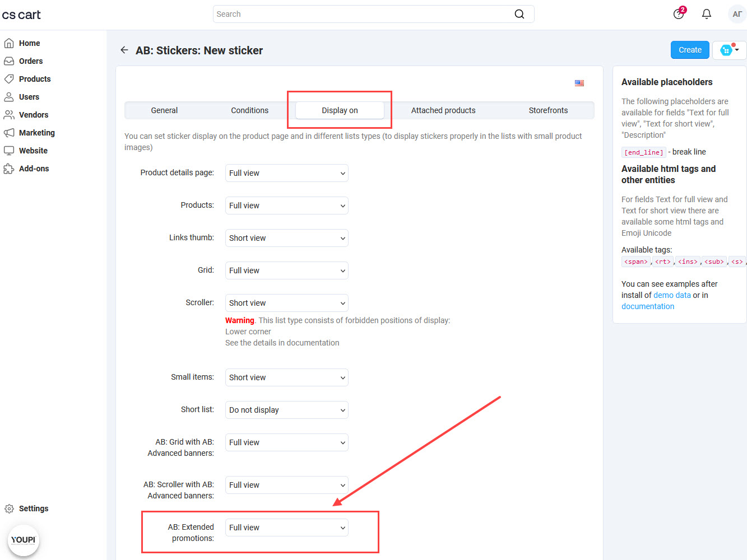Open the Storefronts tab
The image size is (747, 560).
[x=548, y=110]
